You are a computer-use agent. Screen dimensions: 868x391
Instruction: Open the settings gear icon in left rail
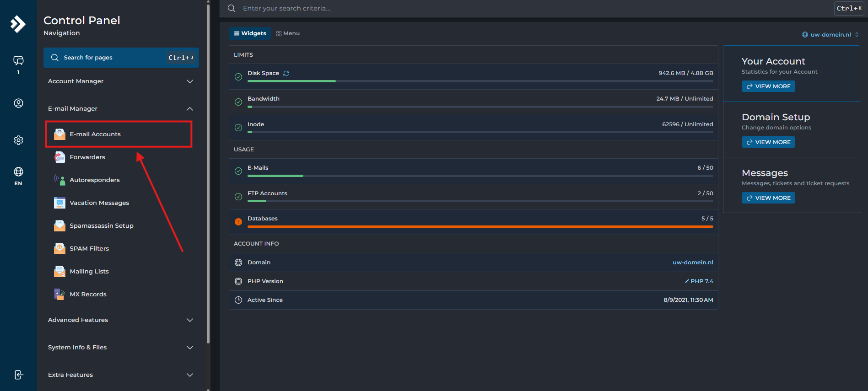click(x=18, y=140)
